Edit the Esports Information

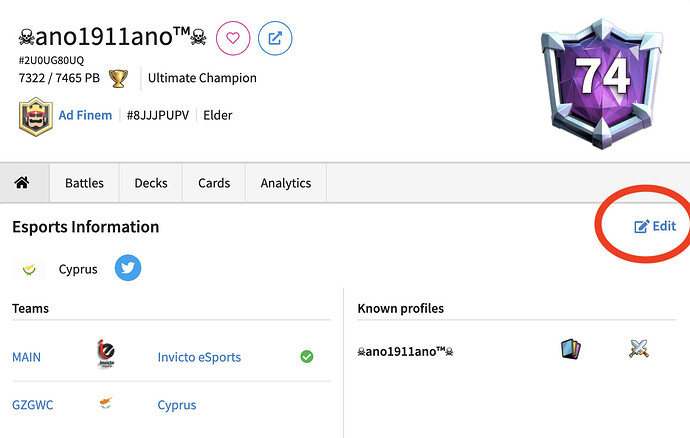tap(655, 226)
